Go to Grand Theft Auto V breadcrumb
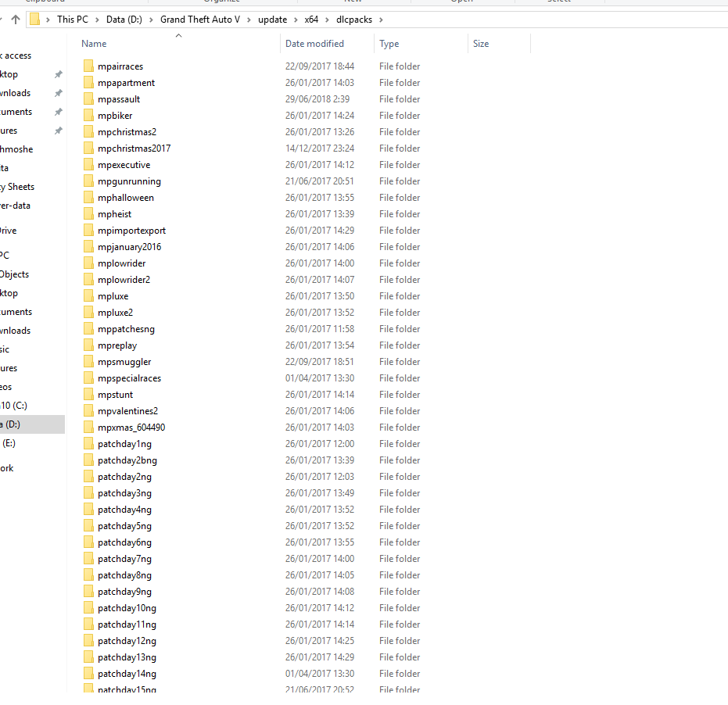The image size is (728, 705). (x=200, y=20)
